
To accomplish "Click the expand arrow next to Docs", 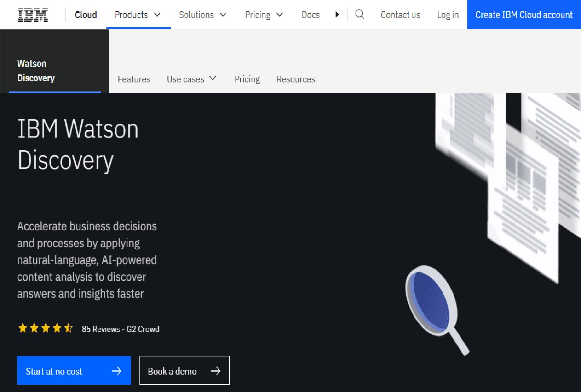I will tap(337, 15).
